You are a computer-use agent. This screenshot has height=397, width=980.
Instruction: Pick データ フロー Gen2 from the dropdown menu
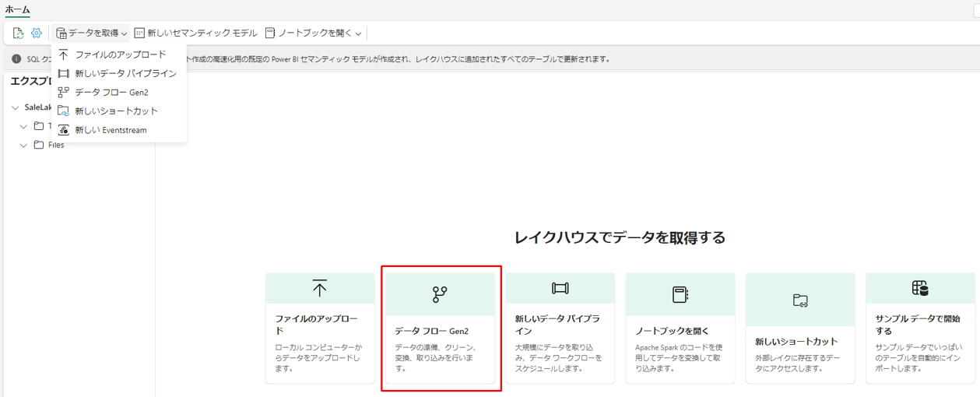pos(119,92)
